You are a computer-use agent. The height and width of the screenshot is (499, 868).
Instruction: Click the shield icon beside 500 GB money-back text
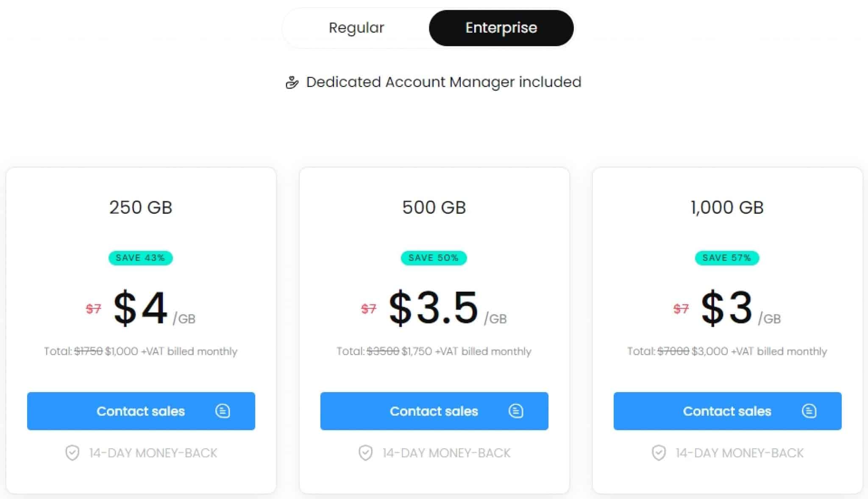click(x=365, y=453)
